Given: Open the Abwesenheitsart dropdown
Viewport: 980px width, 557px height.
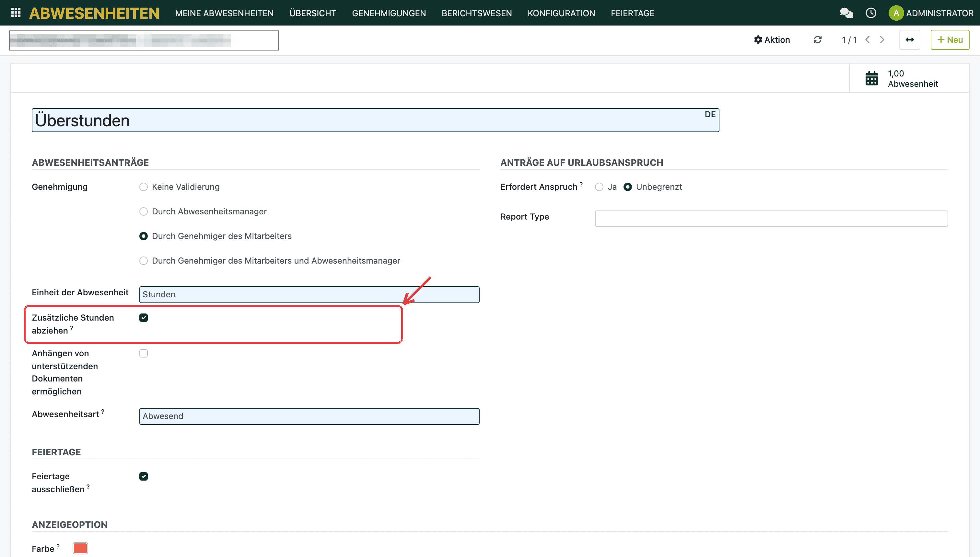Looking at the screenshot, I should pos(309,416).
